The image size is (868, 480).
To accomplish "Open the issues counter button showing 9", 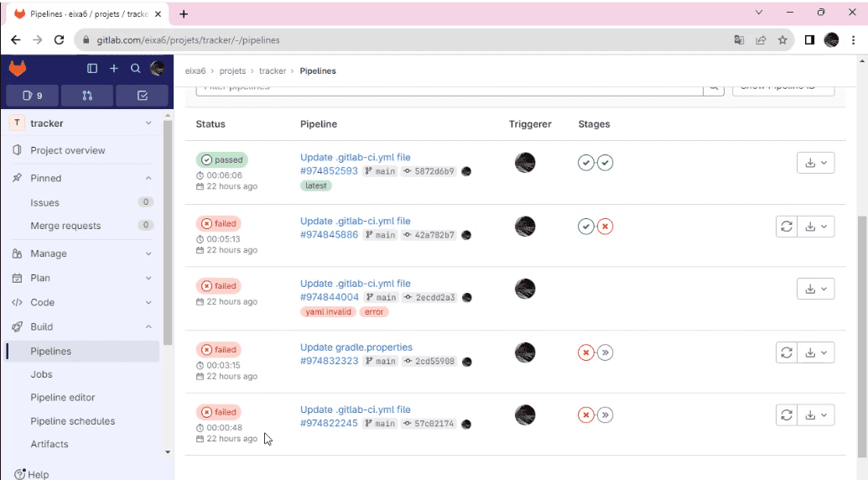I will coord(32,96).
